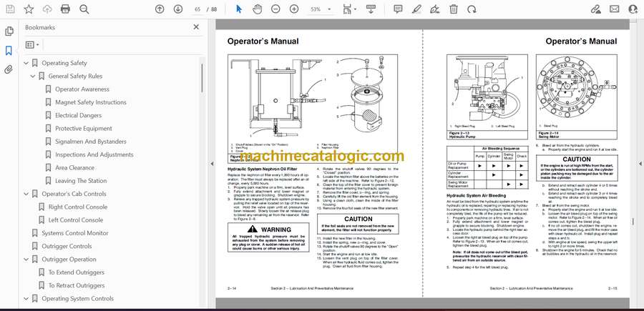The width and height of the screenshot is (644, 311).
Task: Close the Bookmarks panel
Action: (x=196, y=27)
